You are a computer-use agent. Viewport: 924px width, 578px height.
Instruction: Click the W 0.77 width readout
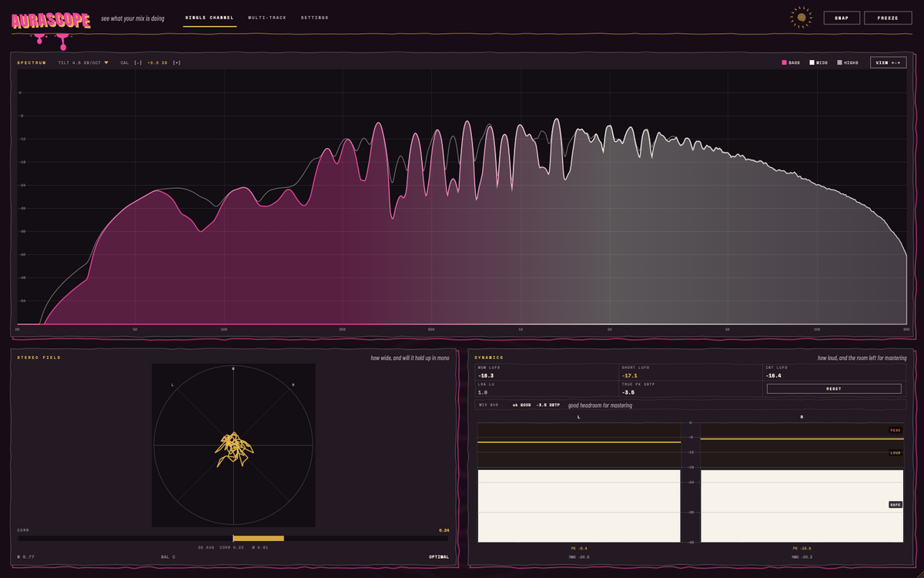coord(25,556)
